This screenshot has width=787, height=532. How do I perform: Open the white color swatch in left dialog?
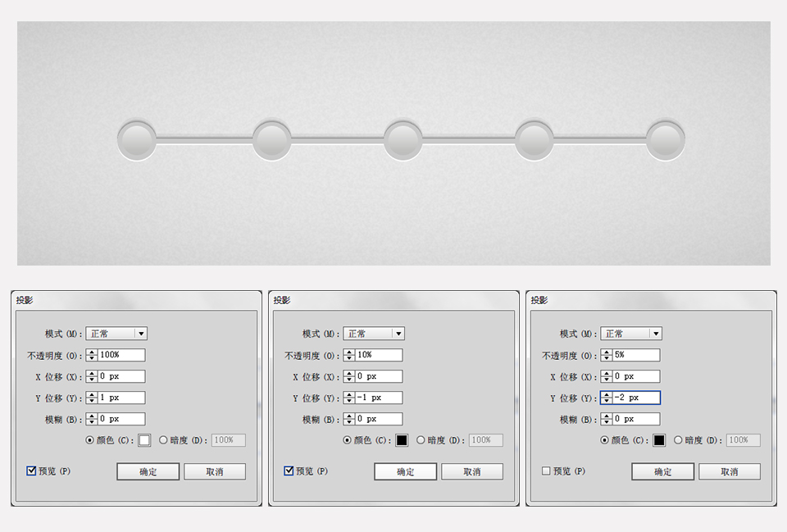144,440
